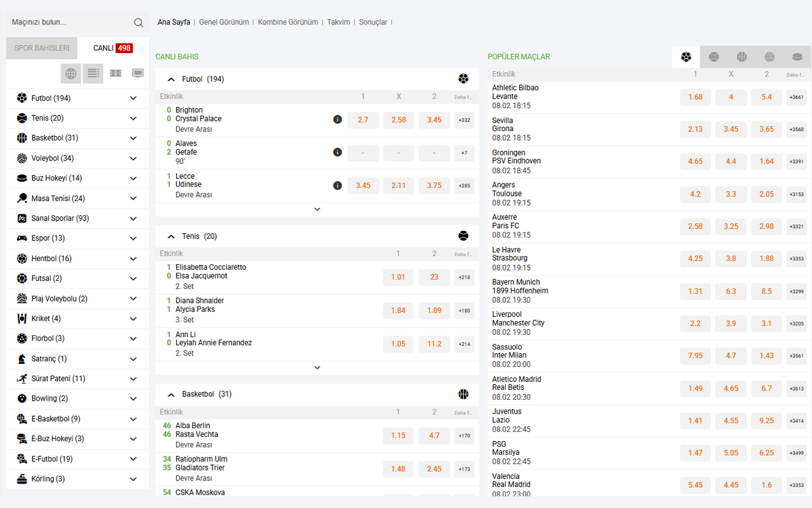812x508 pixels.
Task: Click the Maçınızı bulun search field
Action: click(69, 22)
